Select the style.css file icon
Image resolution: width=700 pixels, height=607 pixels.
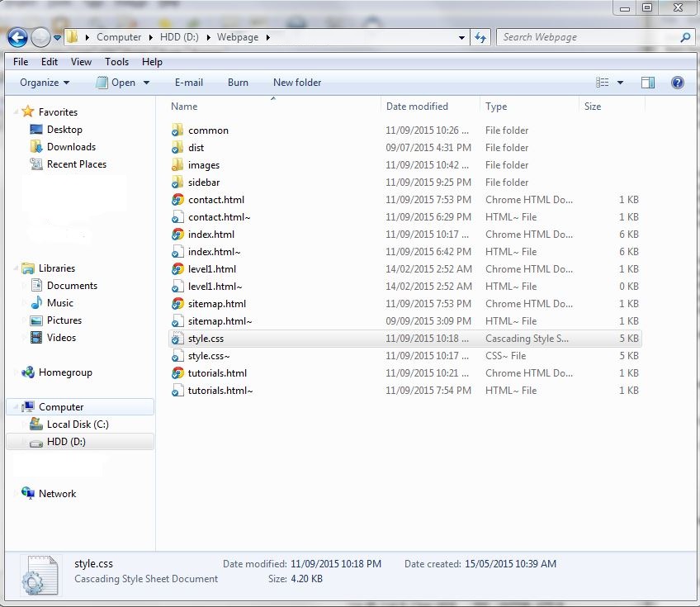tap(177, 339)
